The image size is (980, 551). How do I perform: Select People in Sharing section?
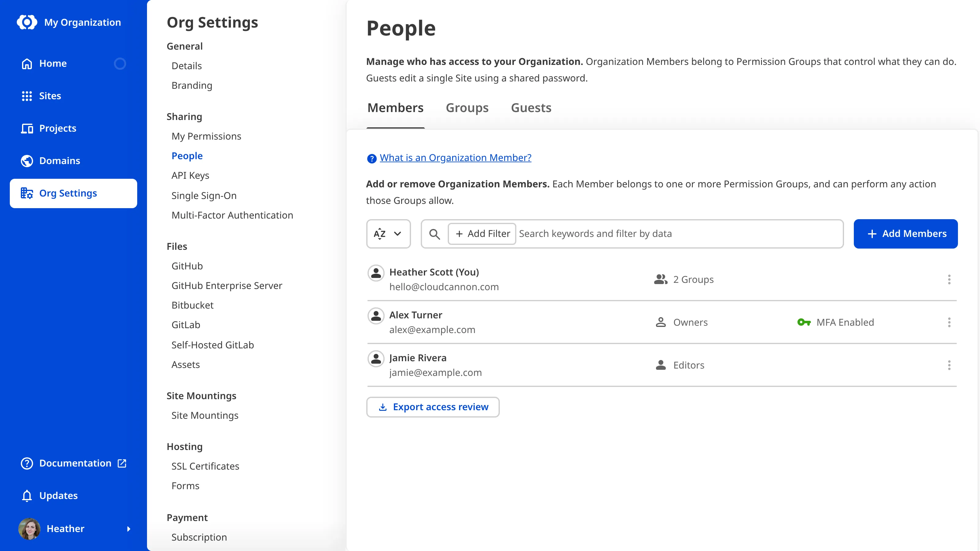point(187,156)
